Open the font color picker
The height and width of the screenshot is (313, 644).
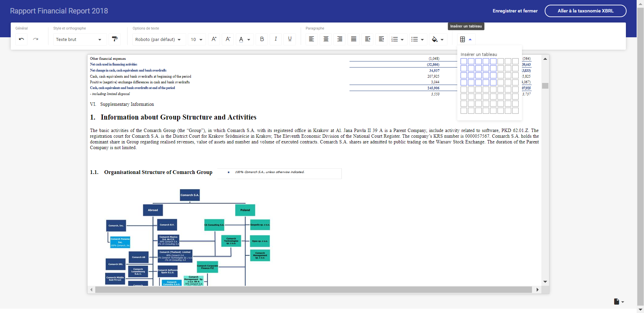click(245, 39)
